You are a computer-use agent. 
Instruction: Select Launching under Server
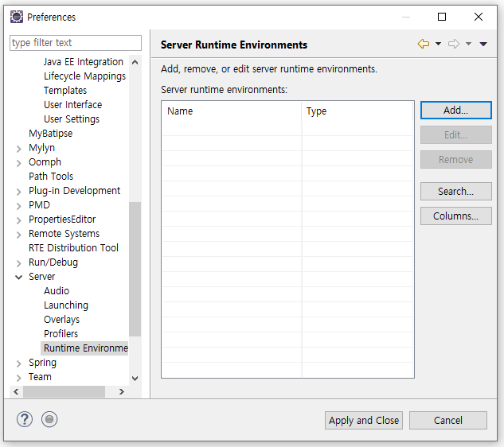click(66, 305)
